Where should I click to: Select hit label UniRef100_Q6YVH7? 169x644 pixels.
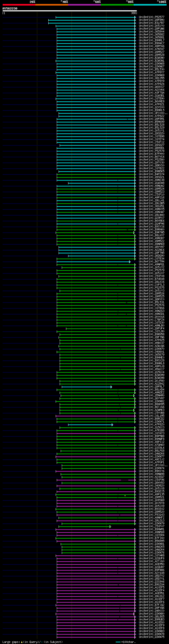pos(152,398)
